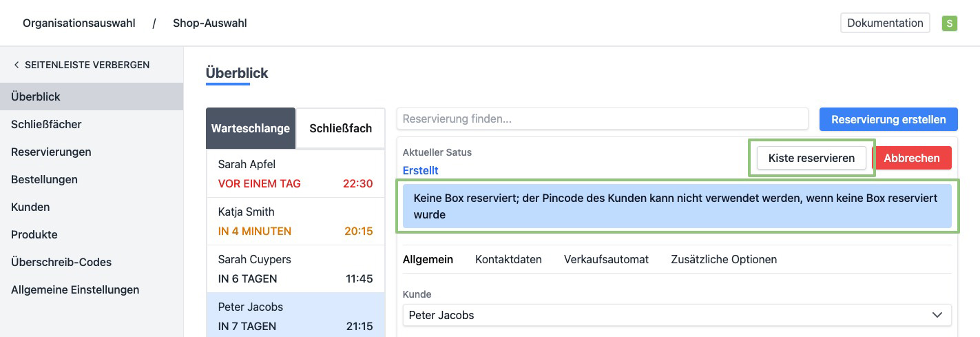
Task: Click the green user avatar icon
Action: [950, 23]
